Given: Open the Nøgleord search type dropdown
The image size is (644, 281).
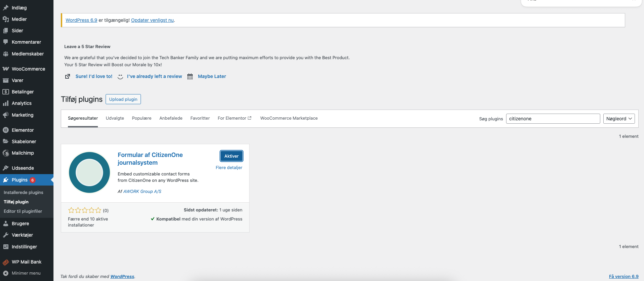Looking at the screenshot, I should pyautogui.click(x=619, y=119).
